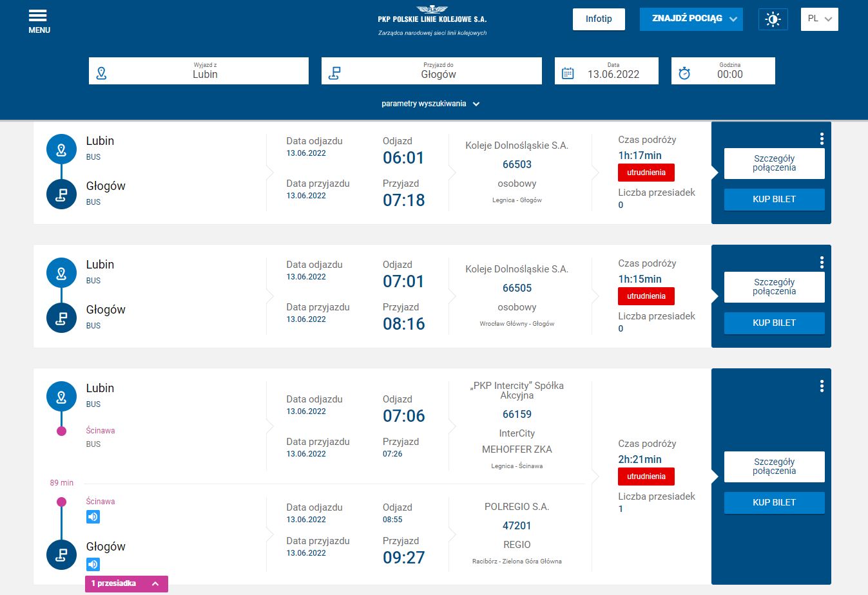Click the PKP Polskie Linie Kolejowe logo
This screenshot has width=868, height=595.
(x=432, y=21)
